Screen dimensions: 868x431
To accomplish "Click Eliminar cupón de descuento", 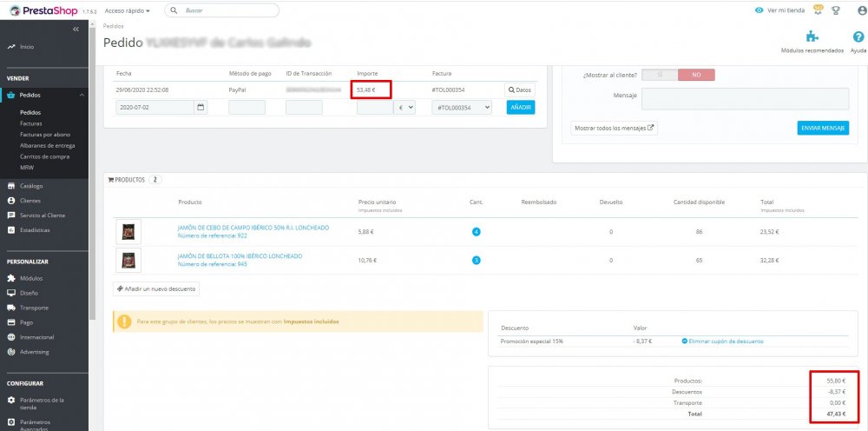I will tap(722, 341).
